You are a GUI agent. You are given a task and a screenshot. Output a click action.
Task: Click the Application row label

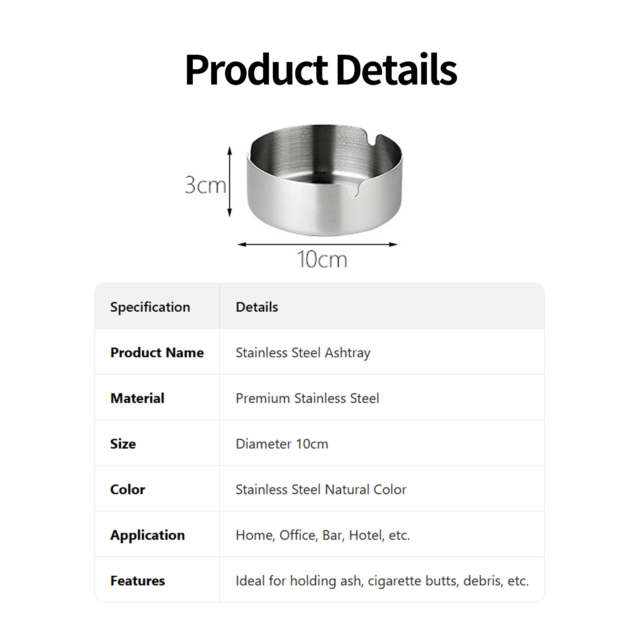147,535
